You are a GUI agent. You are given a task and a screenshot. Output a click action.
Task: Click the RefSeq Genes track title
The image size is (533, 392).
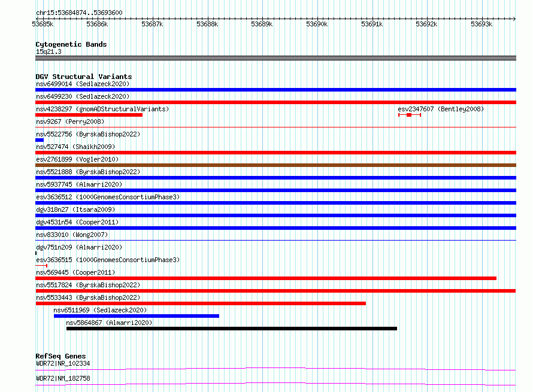[60, 356]
